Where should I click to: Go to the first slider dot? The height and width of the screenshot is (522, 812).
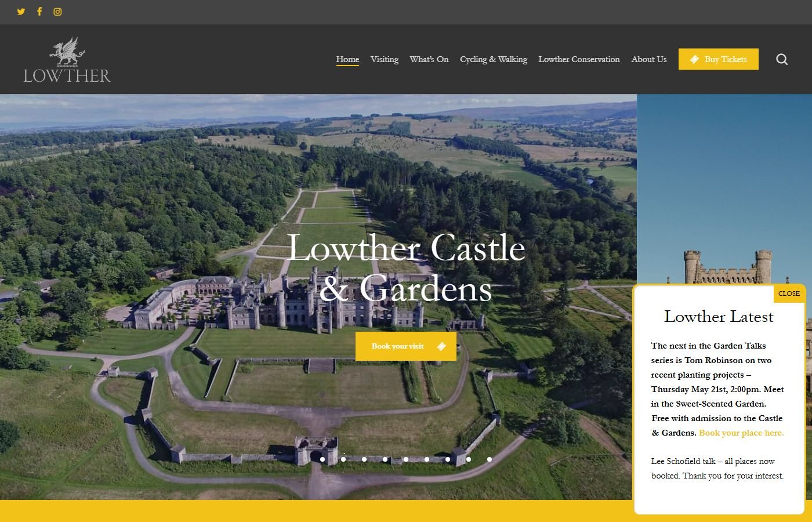pos(322,459)
